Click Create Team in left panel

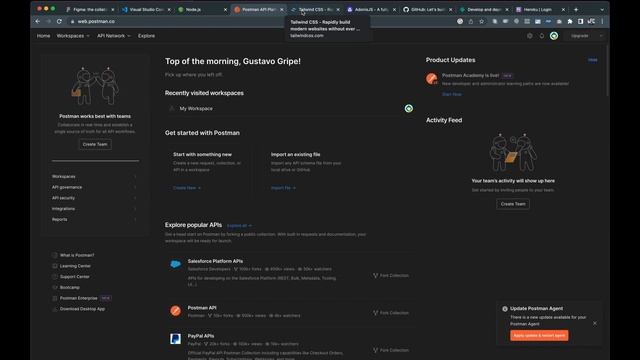(x=95, y=144)
